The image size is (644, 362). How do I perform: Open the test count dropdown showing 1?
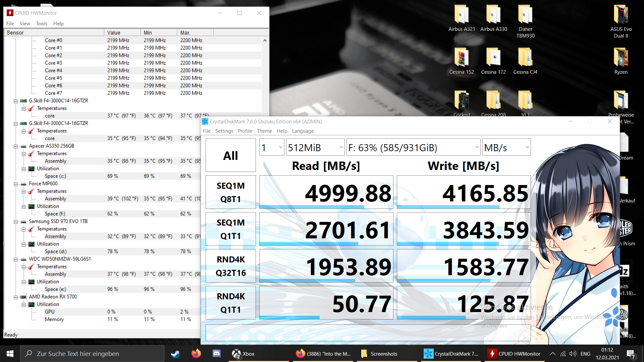(272, 147)
